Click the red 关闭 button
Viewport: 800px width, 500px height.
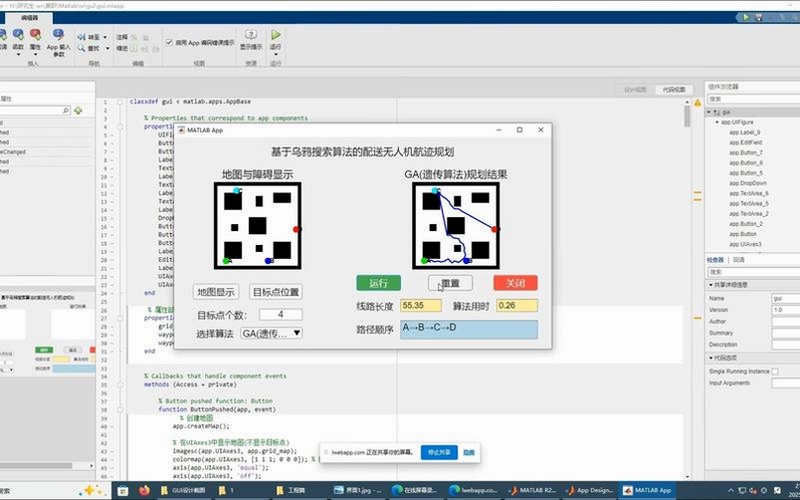(515, 283)
